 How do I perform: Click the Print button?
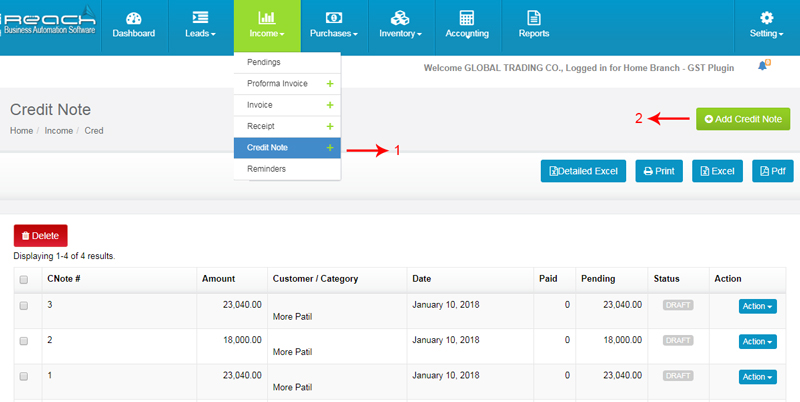pos(659,171)
